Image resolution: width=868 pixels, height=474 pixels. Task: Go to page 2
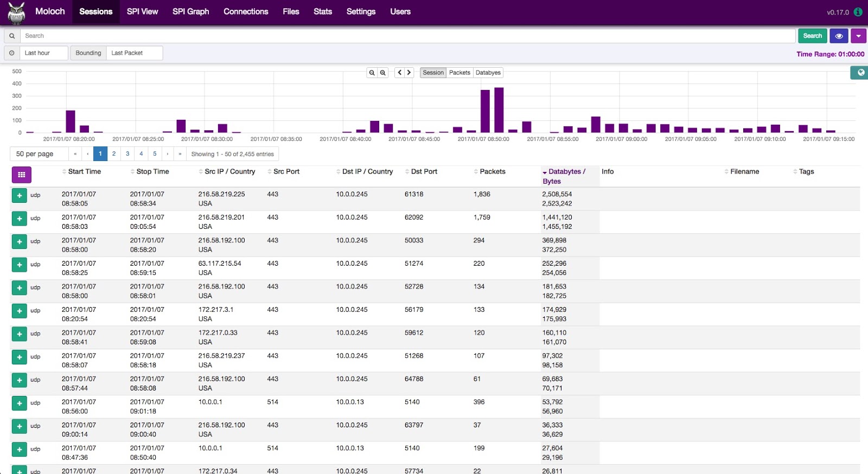coord(114,154)
